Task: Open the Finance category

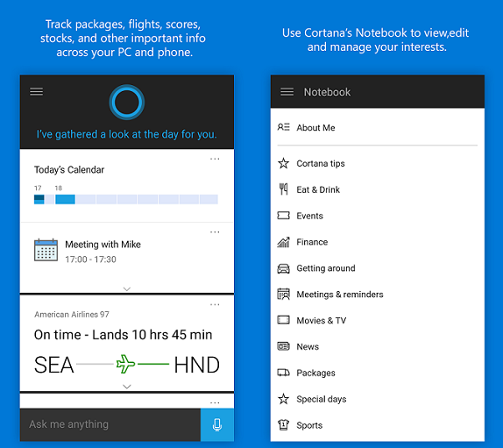Action: pyautogui.click(x=377, y=242)
